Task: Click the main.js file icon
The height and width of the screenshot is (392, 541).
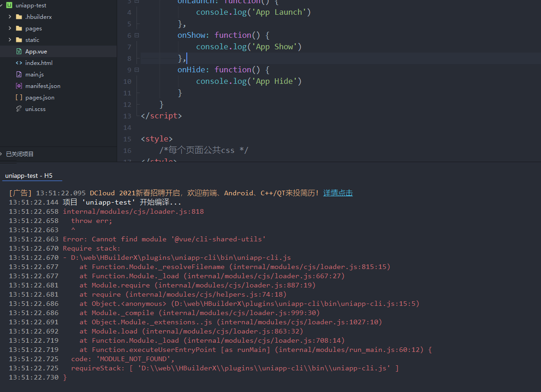Action: tap(19, 75)
